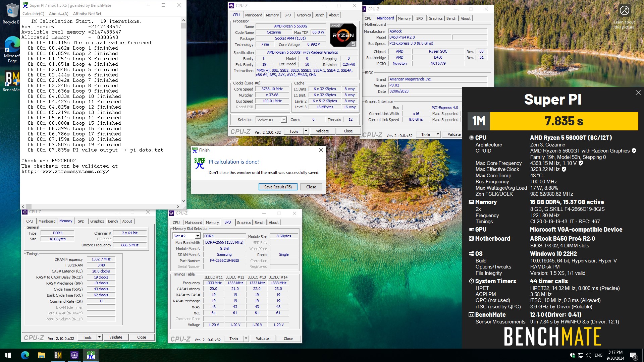Click Learn about this picture icon

tap(624, 10)
